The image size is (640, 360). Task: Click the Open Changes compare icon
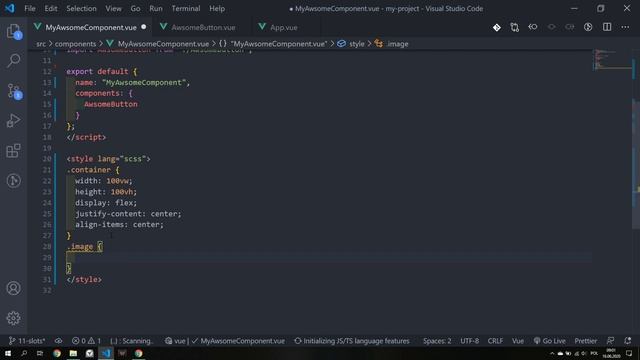[515, 27]
